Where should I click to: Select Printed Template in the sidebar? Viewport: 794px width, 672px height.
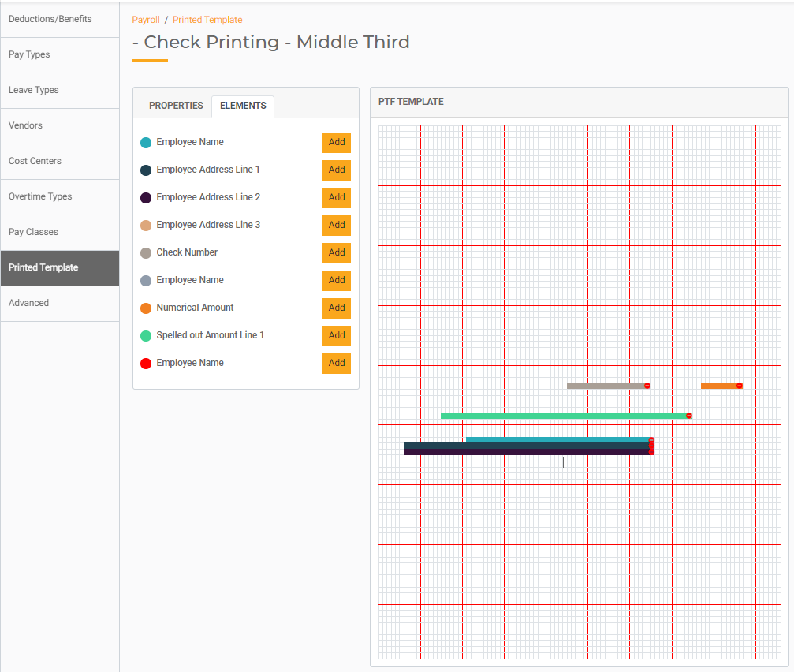(60, 267)
